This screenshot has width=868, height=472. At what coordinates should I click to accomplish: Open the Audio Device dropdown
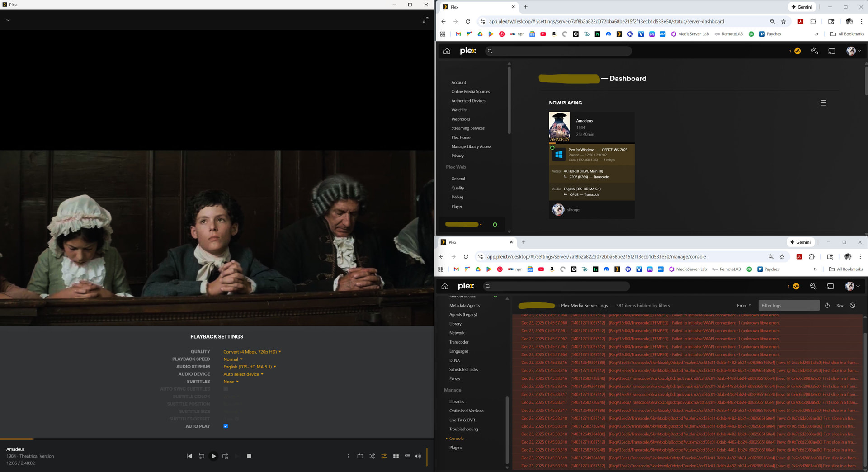(243, 374)
